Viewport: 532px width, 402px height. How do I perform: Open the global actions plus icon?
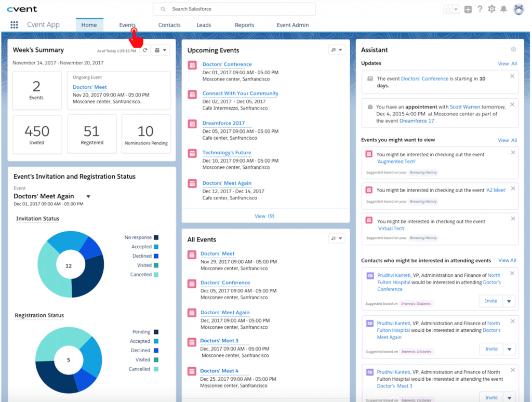[468, 9]
